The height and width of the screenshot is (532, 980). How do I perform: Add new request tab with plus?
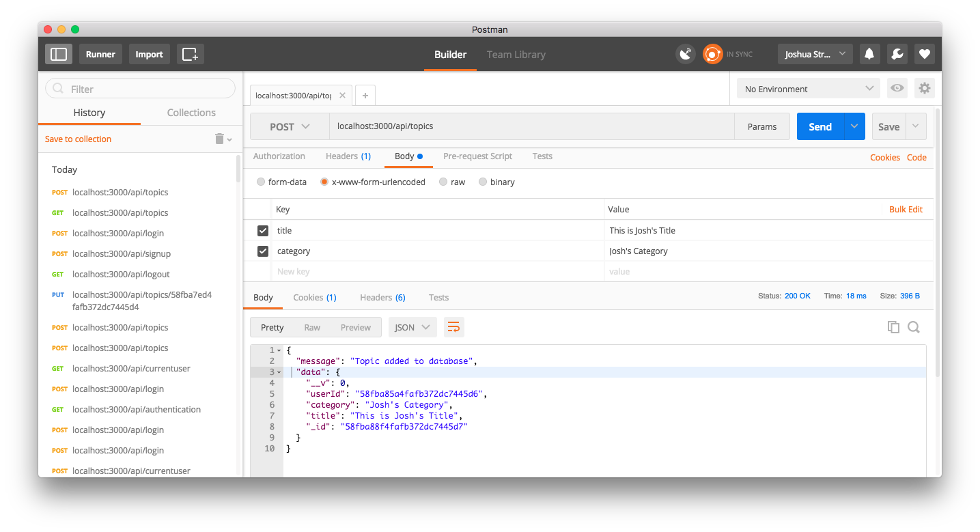pos(365,96)
